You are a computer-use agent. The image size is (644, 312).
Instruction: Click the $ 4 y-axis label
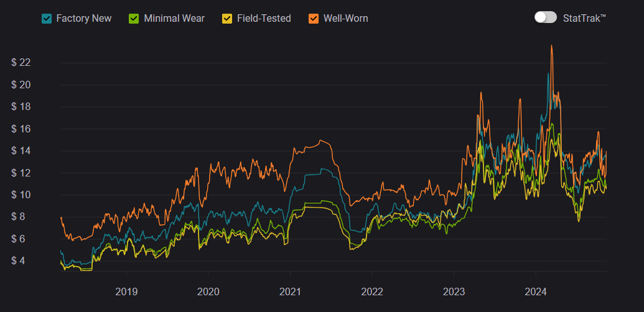click(x=18, y=261)
